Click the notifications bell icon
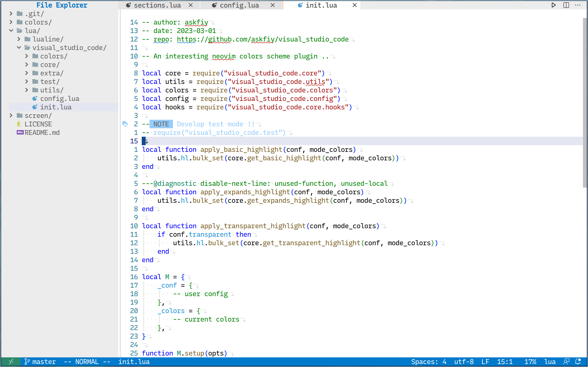 [x=578, y=362]
